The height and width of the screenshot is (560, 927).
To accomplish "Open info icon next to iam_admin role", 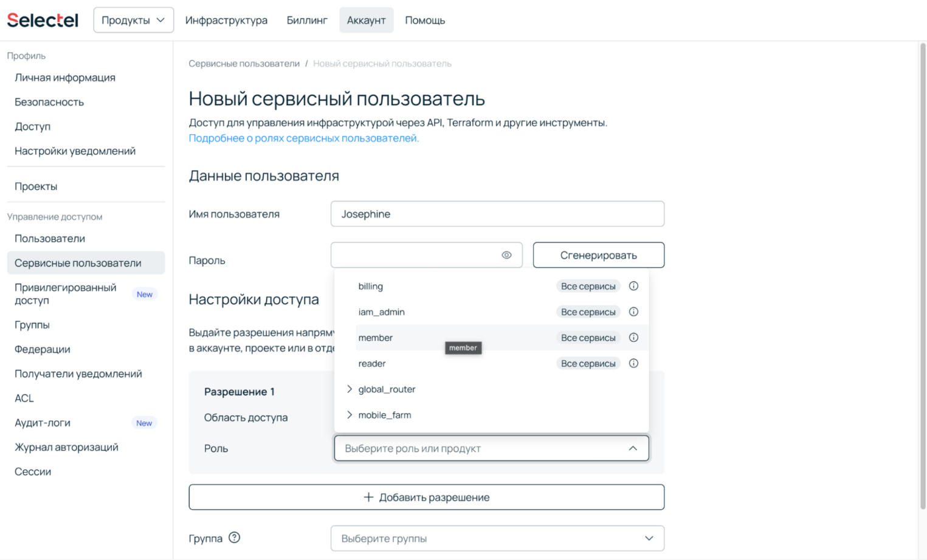I will coord(633,312).
